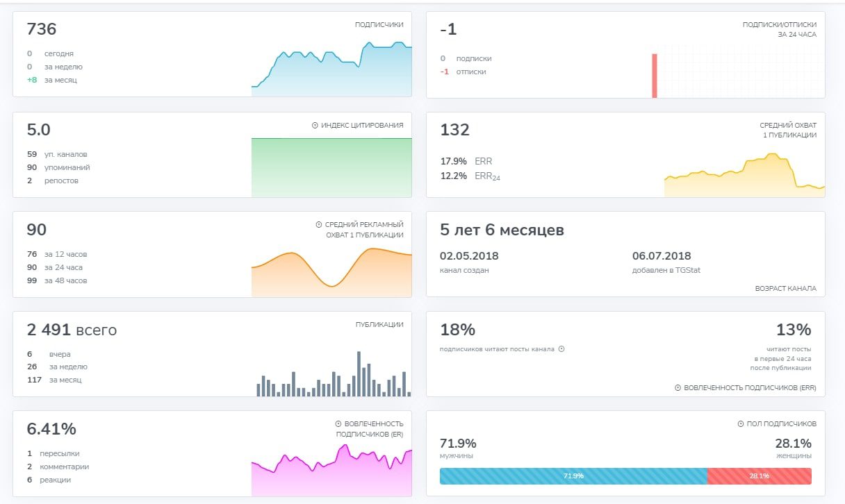Click the icon after 'подписчиков читают посты канала'
The image size is (845, 504).
561,349
